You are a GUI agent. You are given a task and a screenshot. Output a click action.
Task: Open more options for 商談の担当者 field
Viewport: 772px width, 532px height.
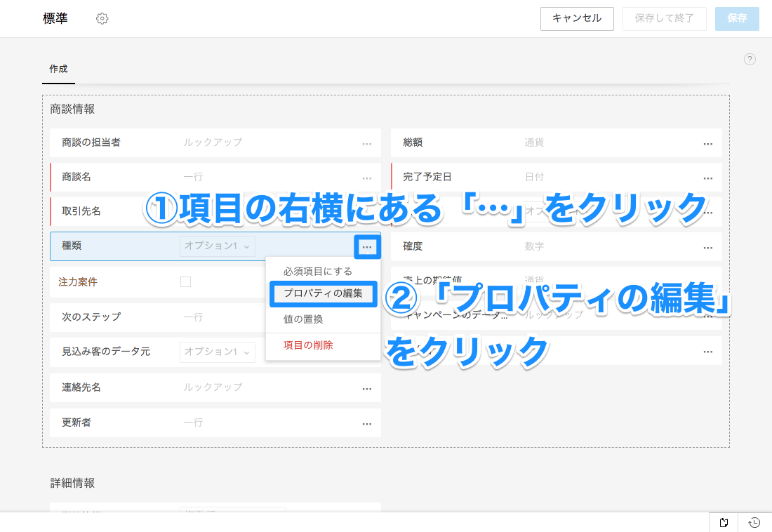pyautogui.click(x=367, y=144)
